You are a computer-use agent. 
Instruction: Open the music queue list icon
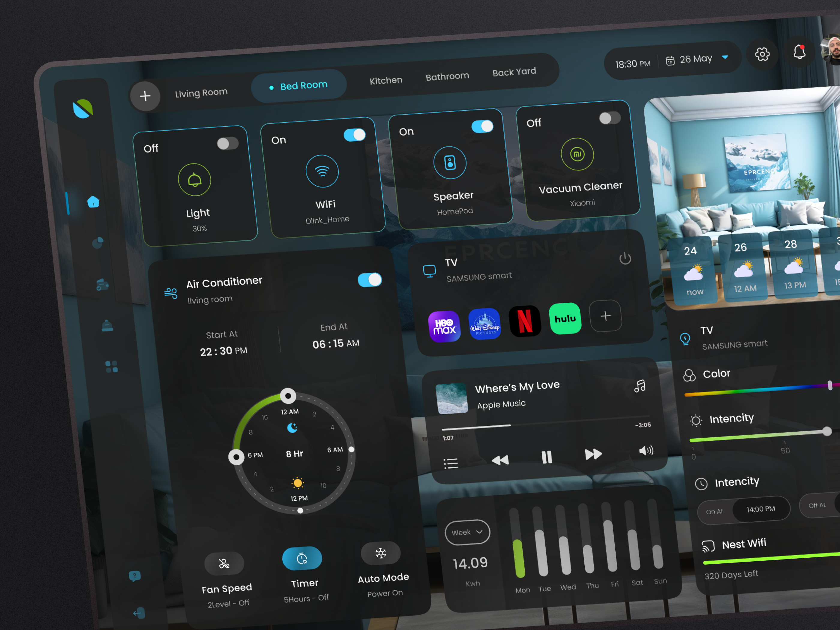pos(451,463)
